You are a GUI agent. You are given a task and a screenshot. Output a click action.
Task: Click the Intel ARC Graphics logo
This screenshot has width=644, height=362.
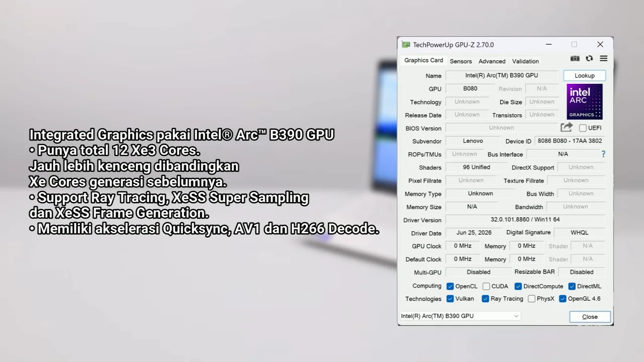[585, 102]
